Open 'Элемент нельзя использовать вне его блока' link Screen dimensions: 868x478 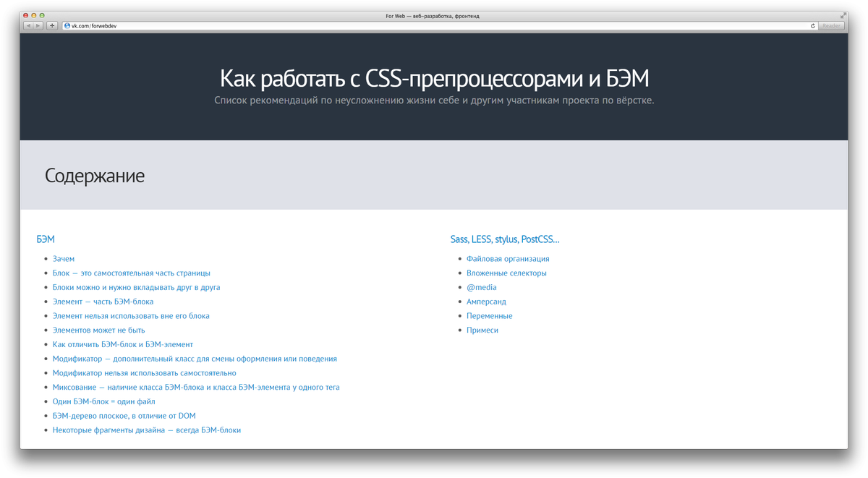point(131,316)
